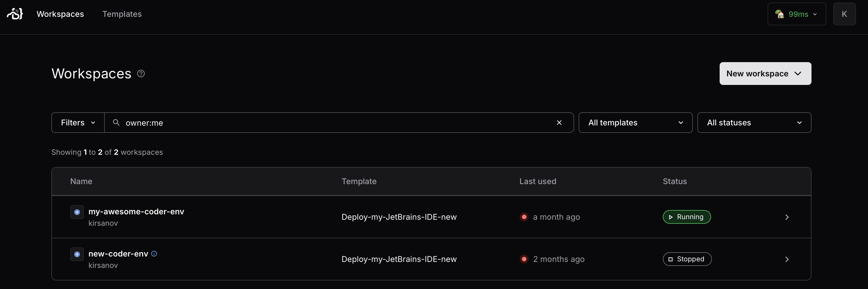Open the 99ms proxy dropdown
Screen dimensions: 868x289
(797, 14)
